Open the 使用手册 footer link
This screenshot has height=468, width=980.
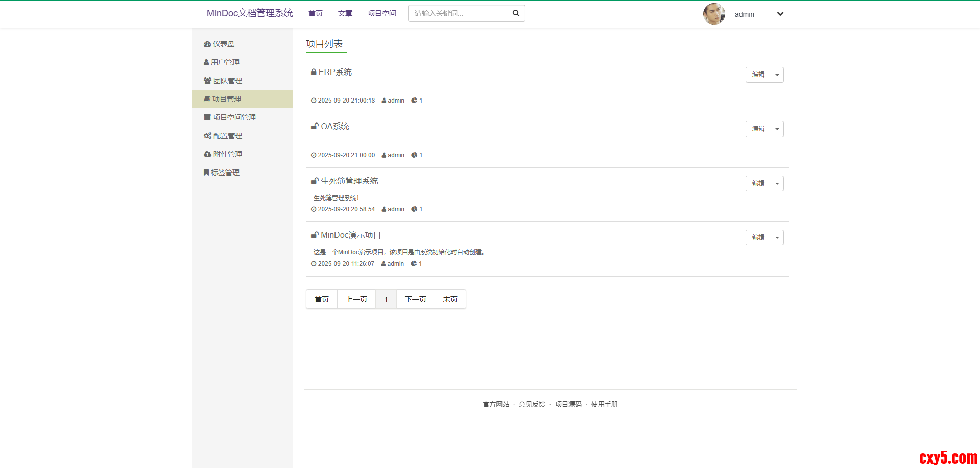pos(604,404)
